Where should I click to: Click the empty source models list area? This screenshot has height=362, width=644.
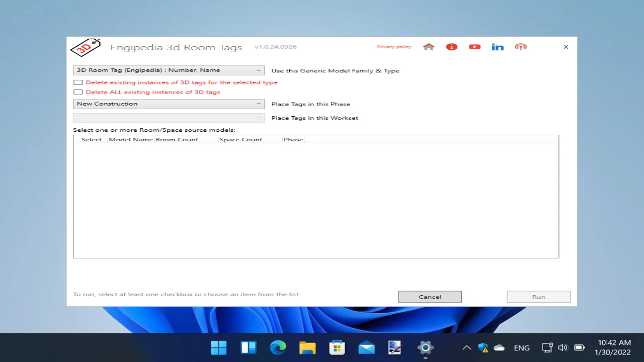[x=316, y=200]
